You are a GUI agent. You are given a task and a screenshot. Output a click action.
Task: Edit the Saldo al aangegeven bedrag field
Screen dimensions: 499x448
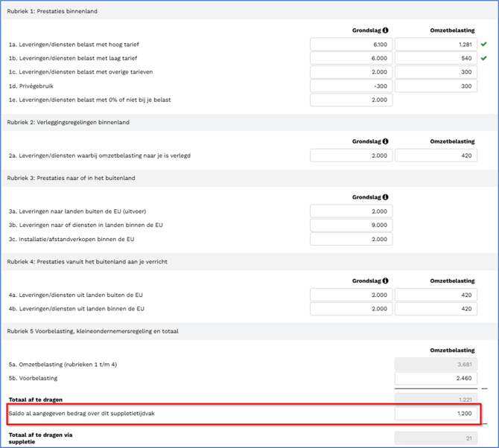436,414
